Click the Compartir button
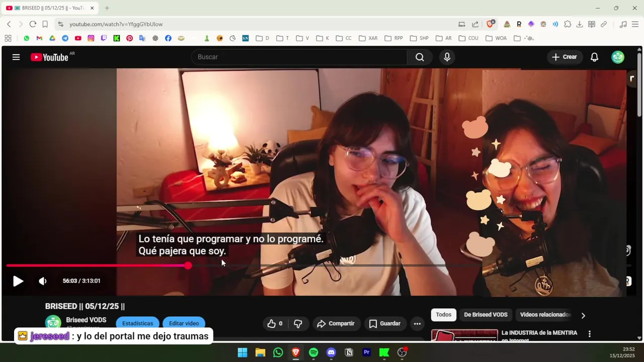 [336, 324]
